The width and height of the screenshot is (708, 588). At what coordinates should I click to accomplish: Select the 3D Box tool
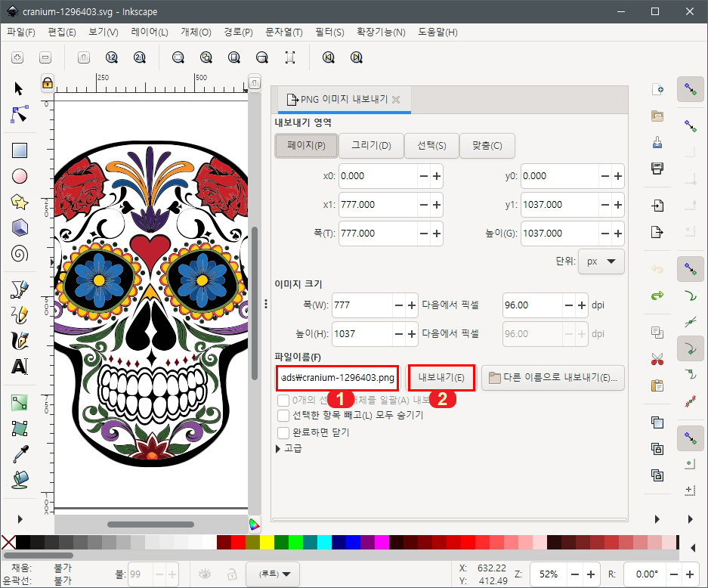click(x=20, y=227)
